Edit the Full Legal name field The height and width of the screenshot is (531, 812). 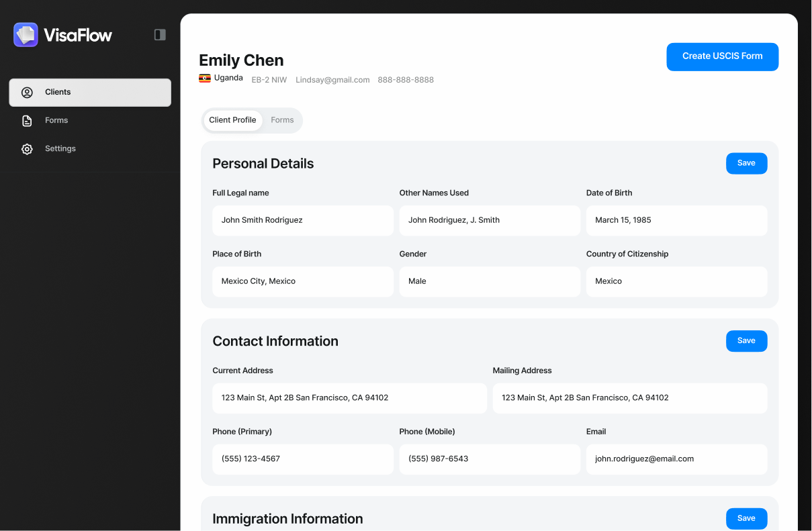tap(302, 220)
